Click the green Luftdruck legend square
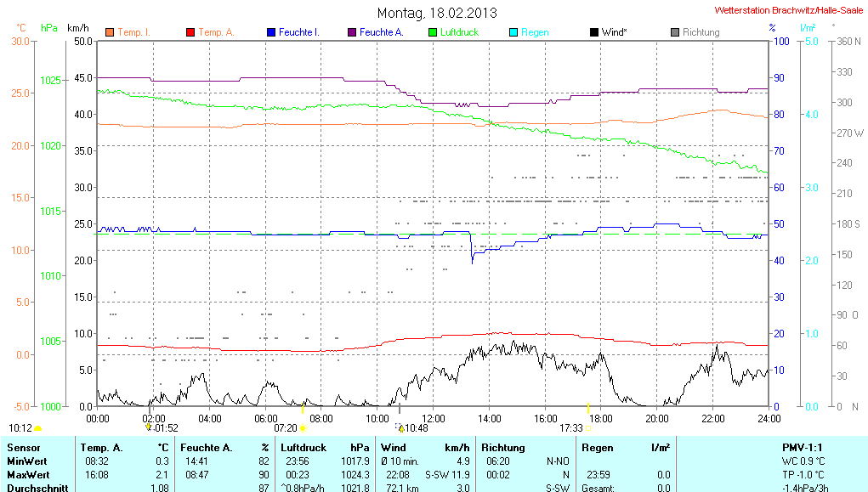Image resolution: width=868 pixels, height=492 pixels. point(433,32)
